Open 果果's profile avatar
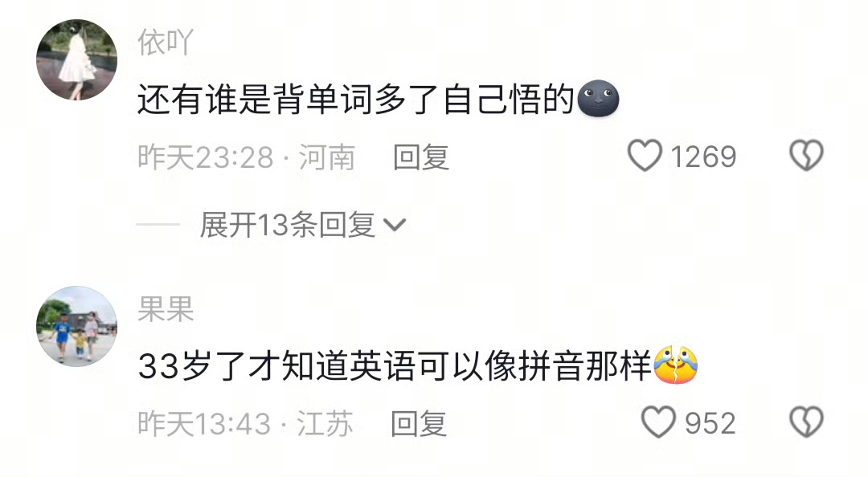This screenshot has width=868, height=477. (x=76, y=327)
